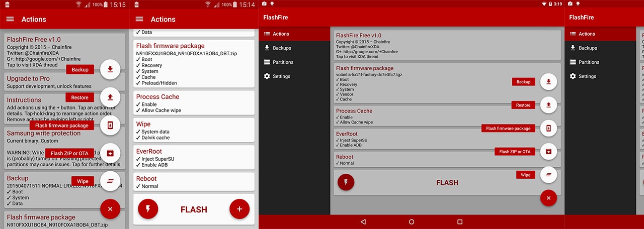Tap 'Dalvik cache' entry under Wipe card
Screen dimensions: 644x229
[152, 138]
